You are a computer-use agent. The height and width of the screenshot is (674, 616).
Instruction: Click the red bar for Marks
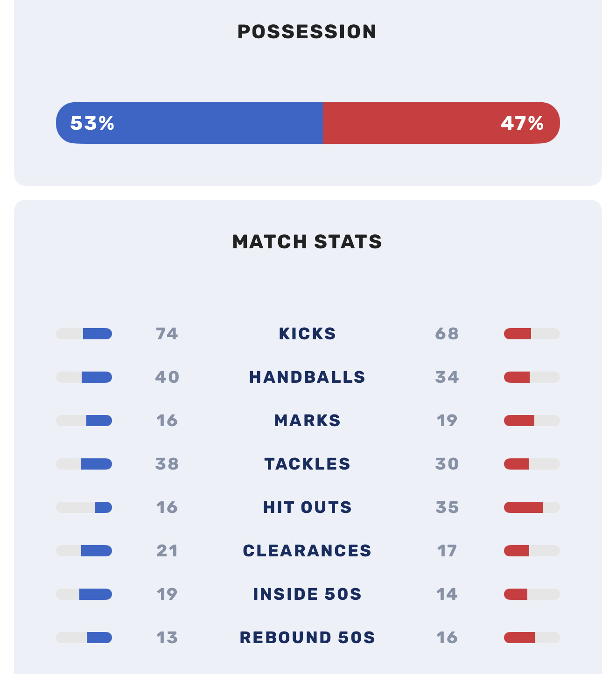pos(519,421)
